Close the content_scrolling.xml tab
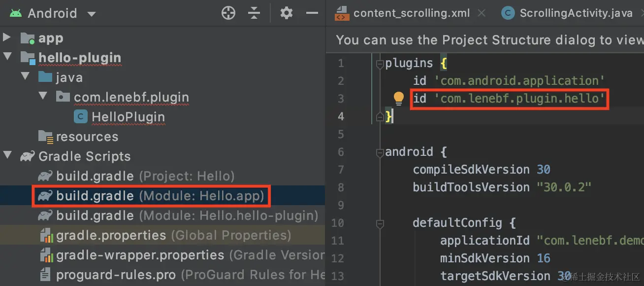 click(482, 13)
